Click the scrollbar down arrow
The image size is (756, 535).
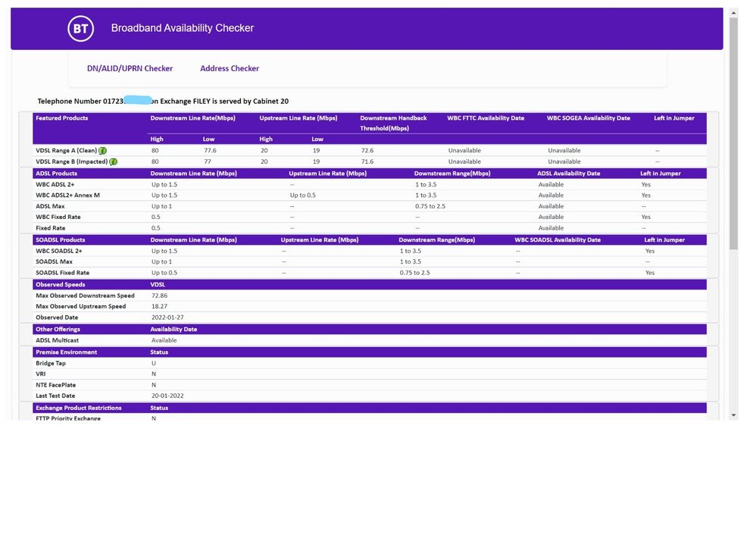733,415
